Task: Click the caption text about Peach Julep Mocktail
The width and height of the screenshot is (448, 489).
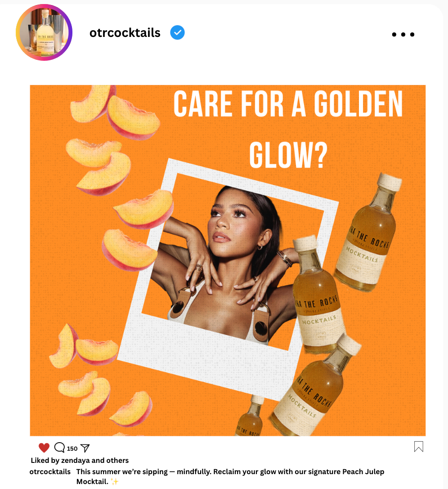Action: [x=230, y=476]
